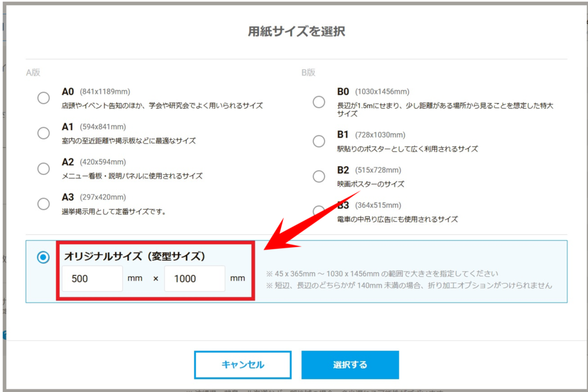Choose the B0 (1030x1456mm) radio button

coord(319,102)
